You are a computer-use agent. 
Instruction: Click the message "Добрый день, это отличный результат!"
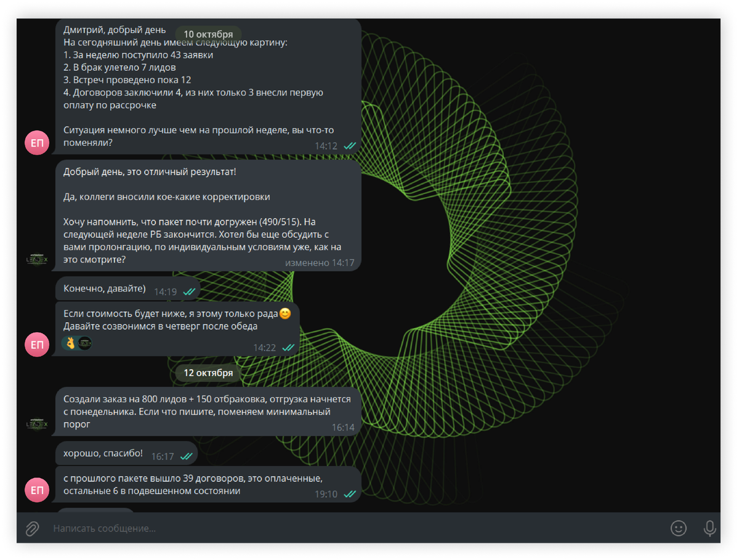(x=150, y=172)
